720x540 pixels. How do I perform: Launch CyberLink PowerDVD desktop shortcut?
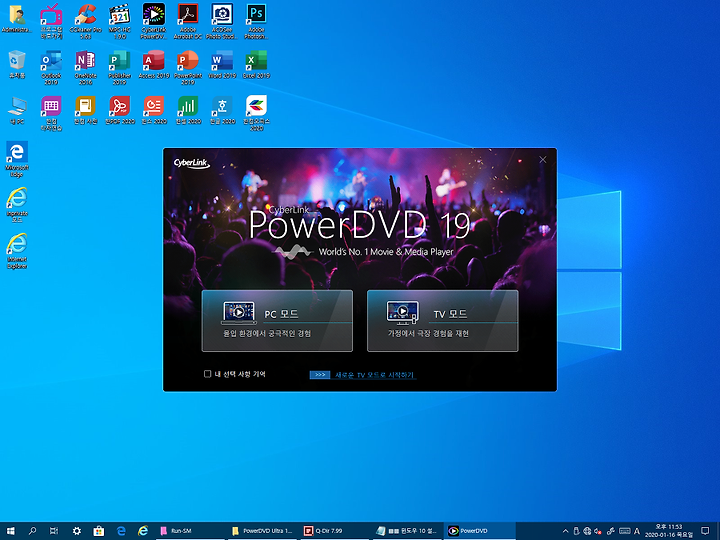tap(154, 21)
